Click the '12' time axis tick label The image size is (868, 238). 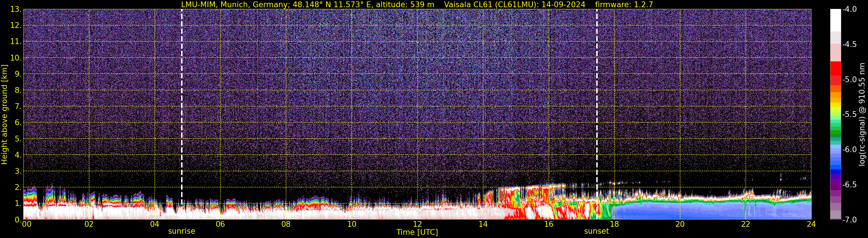coord(417,224)
